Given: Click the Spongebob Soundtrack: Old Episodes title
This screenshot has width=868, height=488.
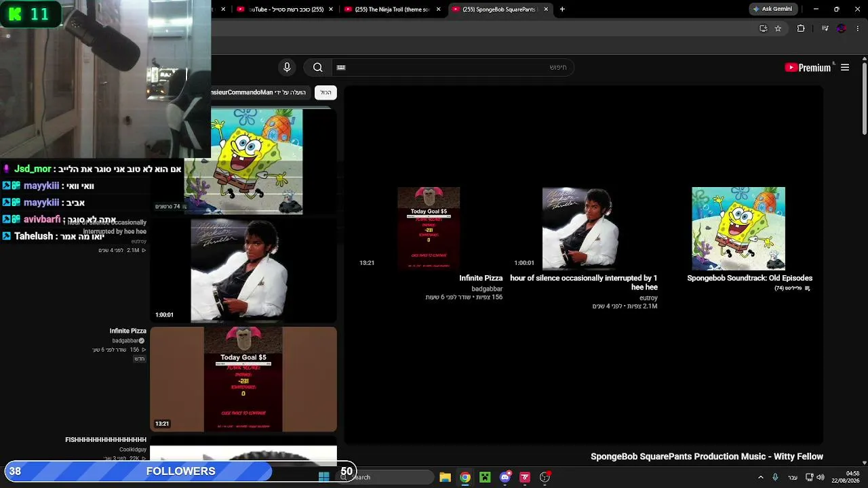Looking at the screenshot, I should (x=749, y=278).
